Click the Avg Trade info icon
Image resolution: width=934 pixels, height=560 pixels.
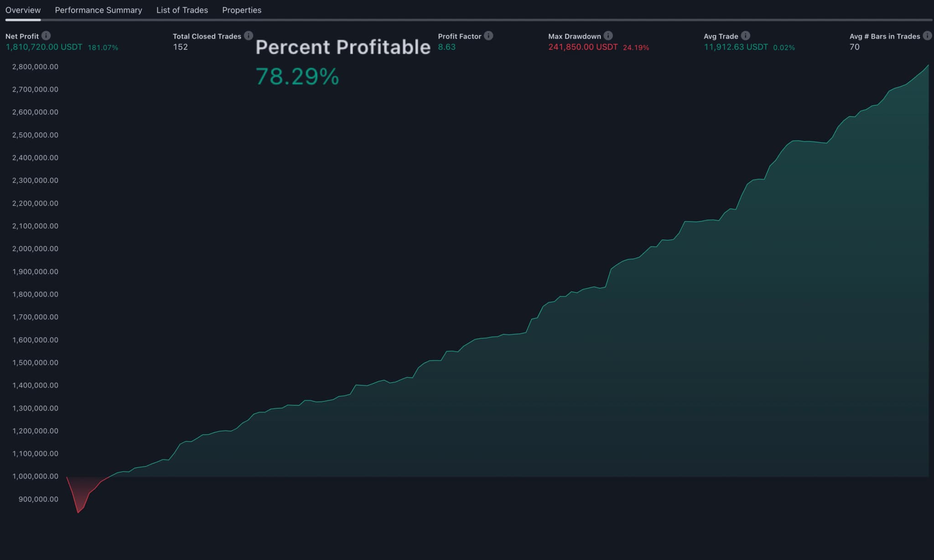pos(747,36)
